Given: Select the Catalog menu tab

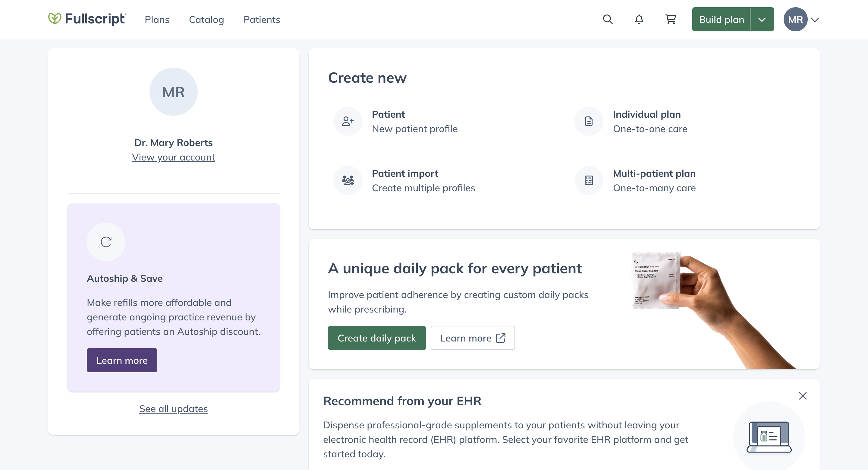Looking at the screenshot, I should pyautogui.click(x=206, y=19).
